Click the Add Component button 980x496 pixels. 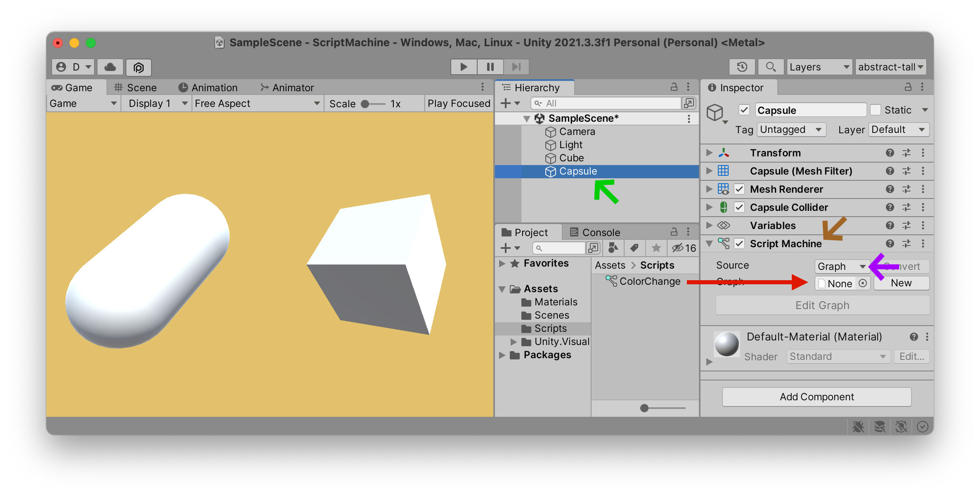[x=816, y=397]
